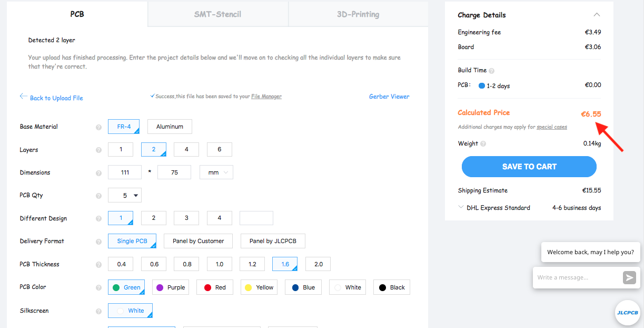Select White silkscreen option
644x328 pixels.
131,311
